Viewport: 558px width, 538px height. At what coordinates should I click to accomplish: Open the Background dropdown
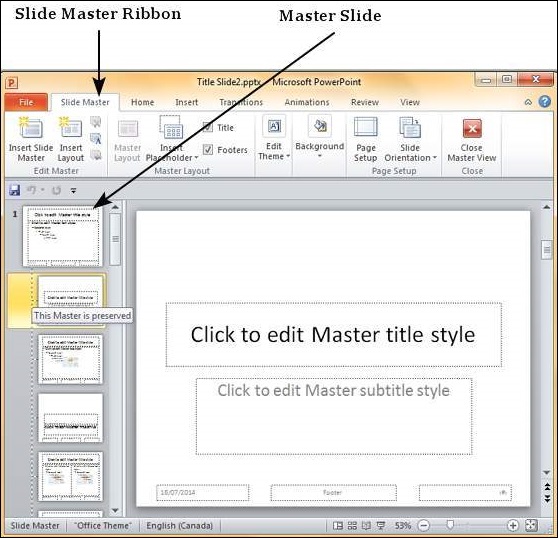pos(320,137)
